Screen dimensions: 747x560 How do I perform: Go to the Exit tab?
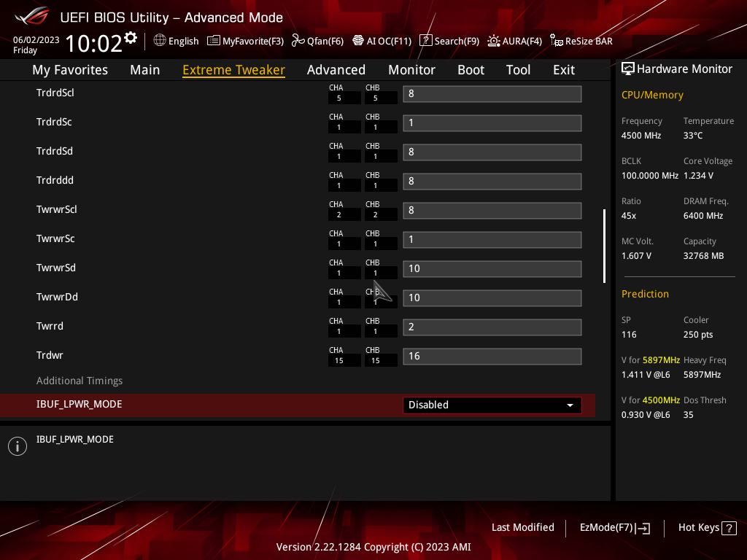click(564, 70)
